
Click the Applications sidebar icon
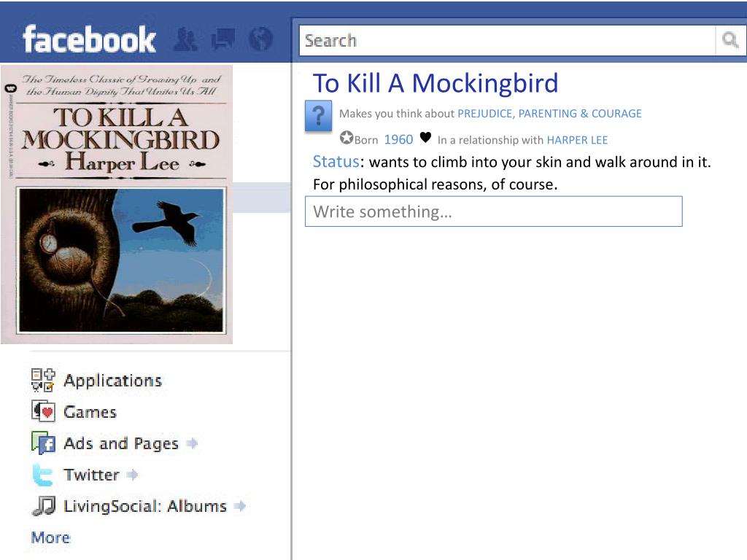point(43,380)
